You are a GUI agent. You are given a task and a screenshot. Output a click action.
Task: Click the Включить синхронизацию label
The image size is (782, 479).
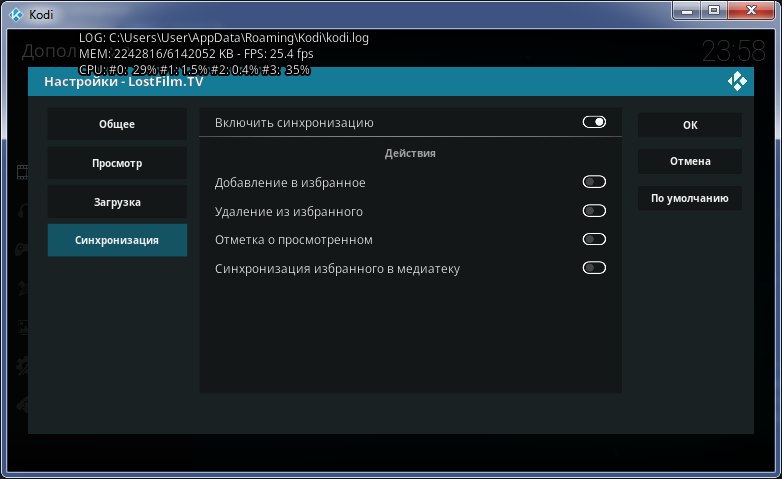pyautogui.click(x=294, y=123)
